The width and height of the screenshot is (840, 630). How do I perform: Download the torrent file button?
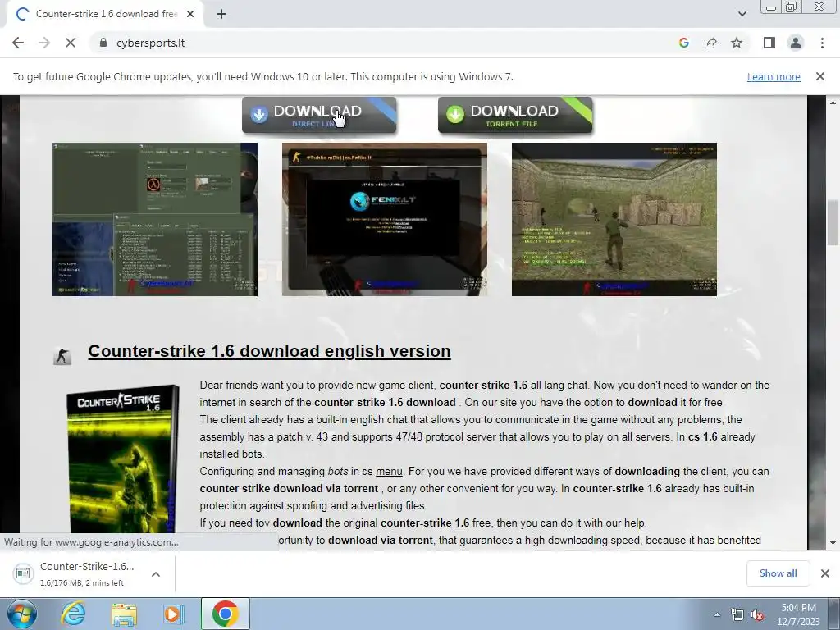[515, 115]
